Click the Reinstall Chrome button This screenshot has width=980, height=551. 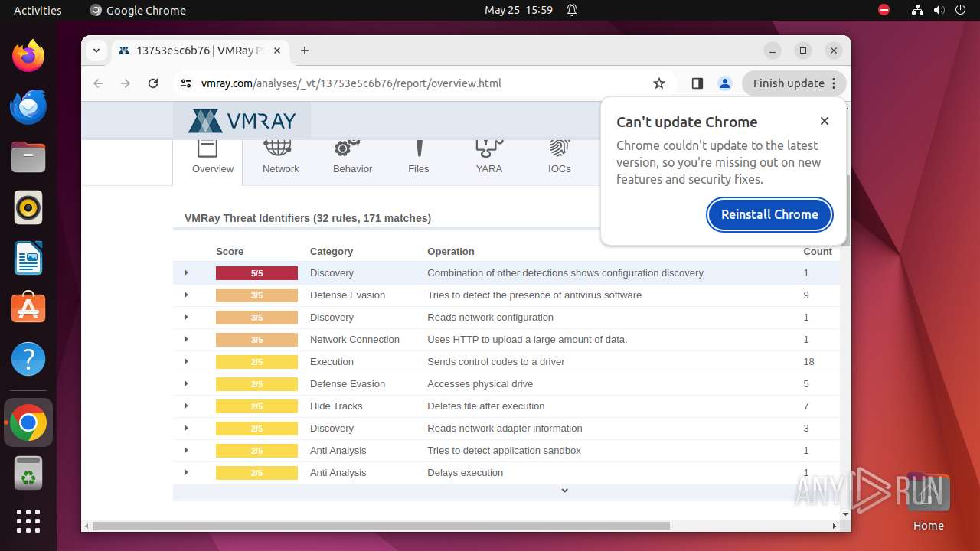(769, 214)
